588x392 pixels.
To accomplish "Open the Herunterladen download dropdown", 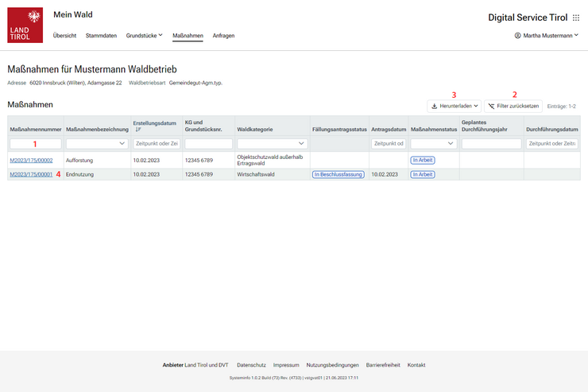I will (x=454, y=106).
